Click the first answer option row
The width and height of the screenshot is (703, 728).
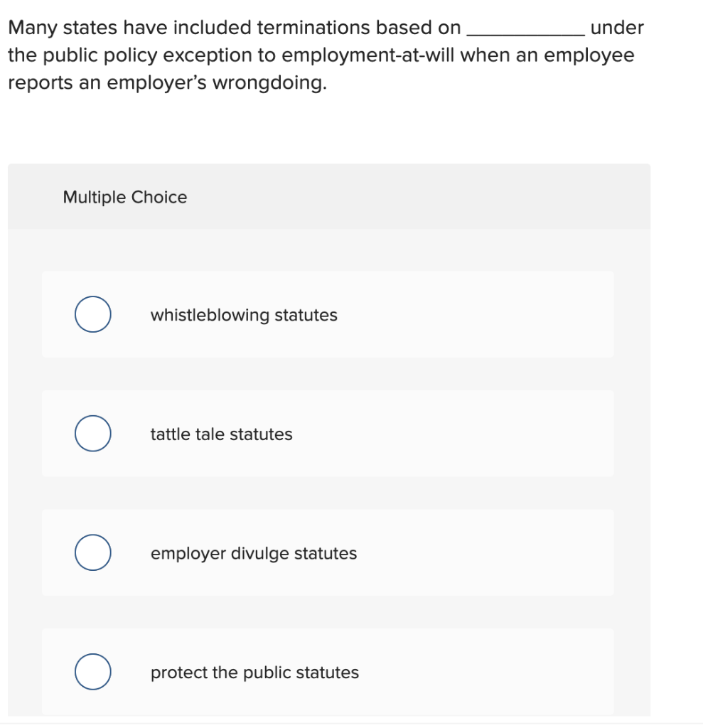pyautogui.click(x=328, y=314)
